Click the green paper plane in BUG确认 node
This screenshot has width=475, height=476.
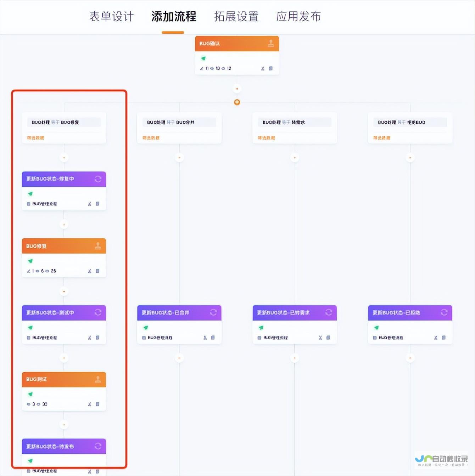(203, 58)
